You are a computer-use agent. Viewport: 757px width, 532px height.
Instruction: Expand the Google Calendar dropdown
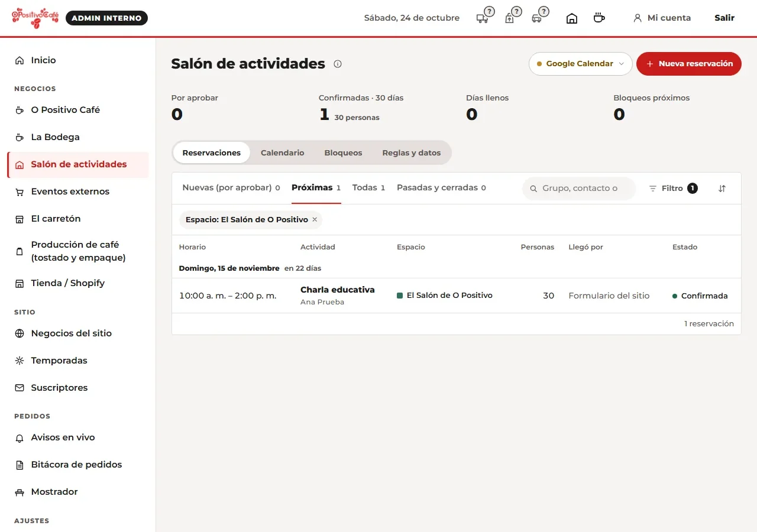click(580, 64)
